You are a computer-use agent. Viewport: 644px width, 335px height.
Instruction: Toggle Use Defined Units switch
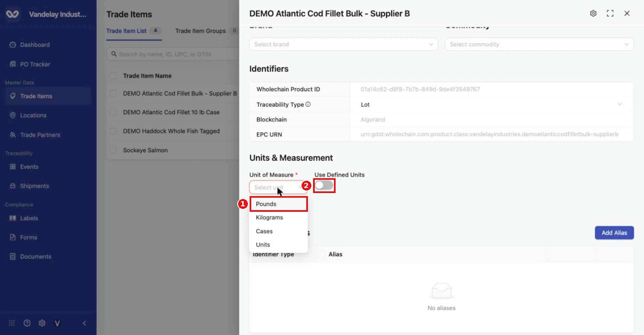(x=324, y=185)
